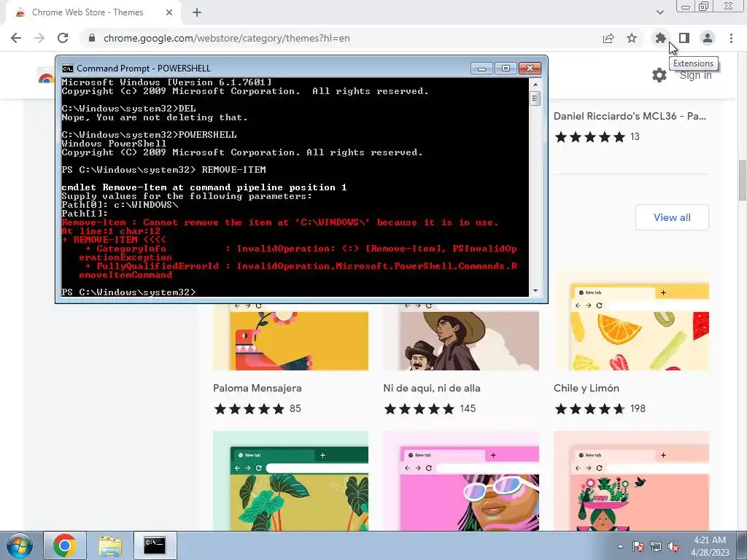Click the Command Prompt taskbar icon
747x560 pixels.
pyautogui.click(x=155, y=545)
